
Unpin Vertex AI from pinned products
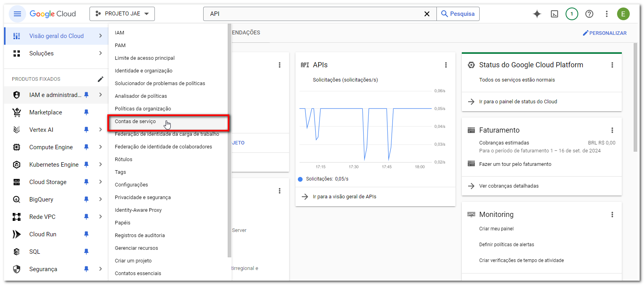pyautogui.click(x=86, y=130)
